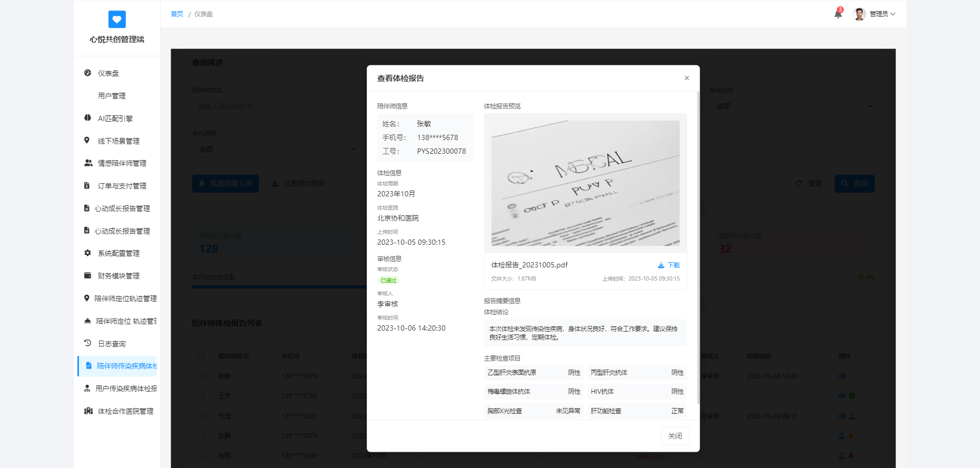Click the AI匹配引擎 brain icon
This screenshot has width=980, height=468.
coord(87,118)
